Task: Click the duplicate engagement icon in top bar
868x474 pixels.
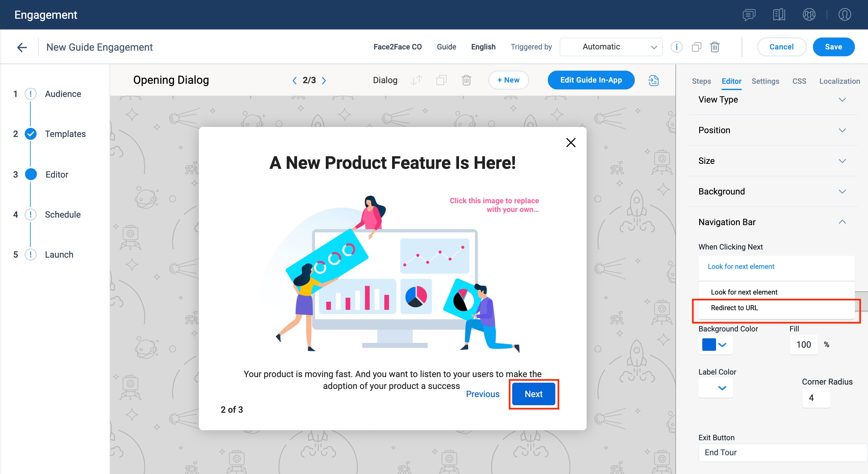Action: [x=696, y=47]
